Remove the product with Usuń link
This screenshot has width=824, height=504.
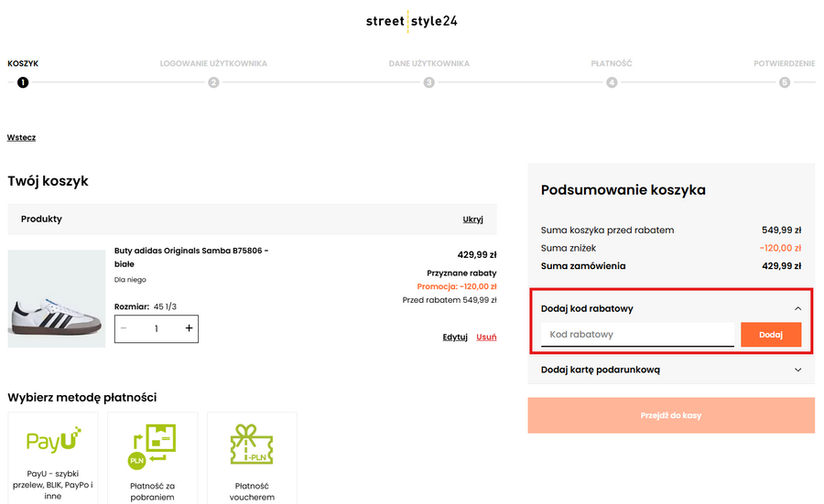tap(486, 337)
